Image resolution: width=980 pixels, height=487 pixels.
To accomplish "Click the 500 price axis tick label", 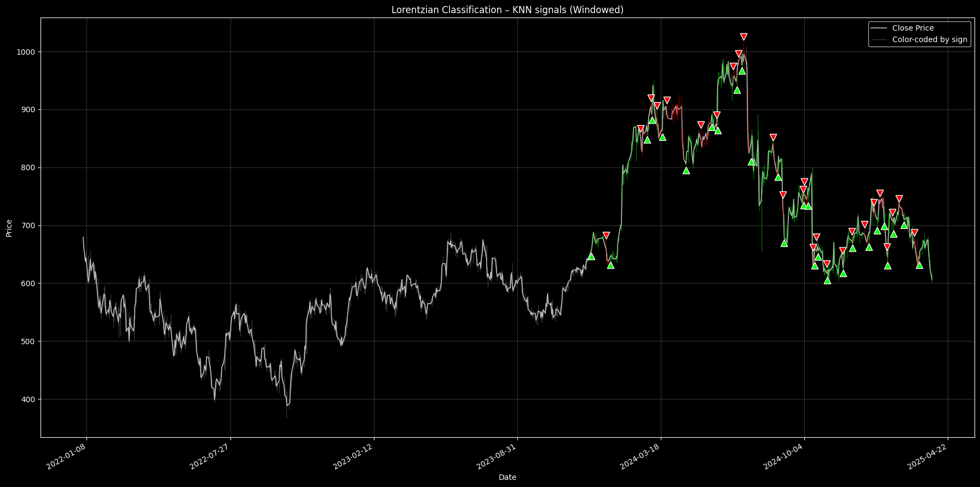I will pos(29,341).
